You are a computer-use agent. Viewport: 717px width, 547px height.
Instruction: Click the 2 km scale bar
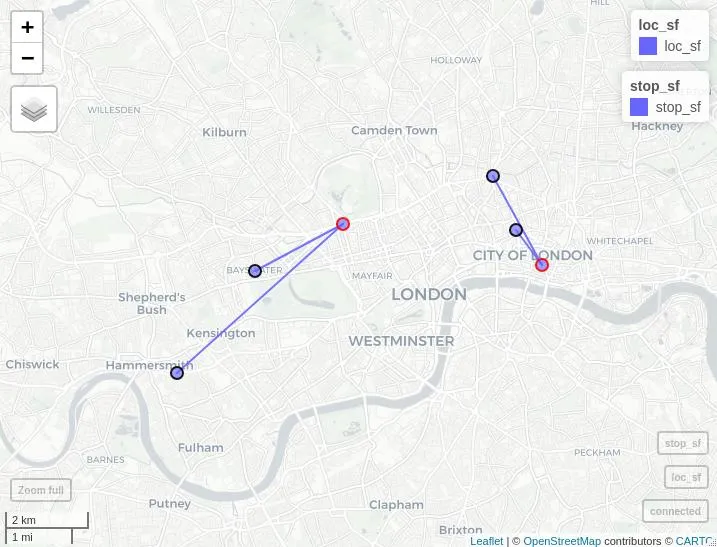point(47,520)
